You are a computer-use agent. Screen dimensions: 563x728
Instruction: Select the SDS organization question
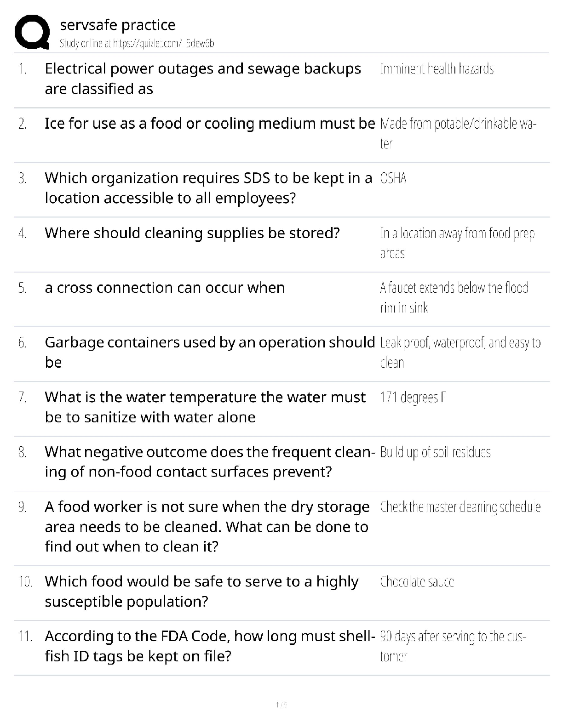pyautogui.click(x=208, y=188)
